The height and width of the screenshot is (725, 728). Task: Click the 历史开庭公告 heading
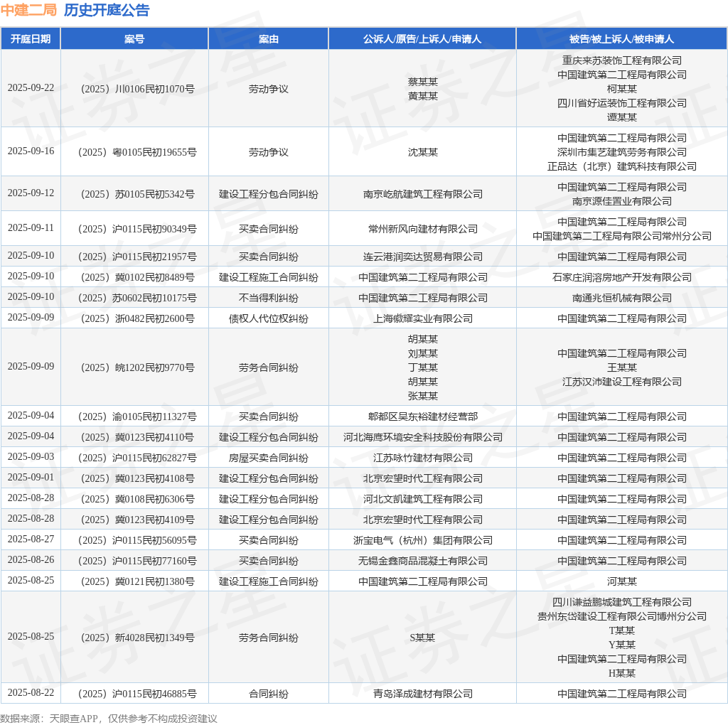(x=107, y=10)
